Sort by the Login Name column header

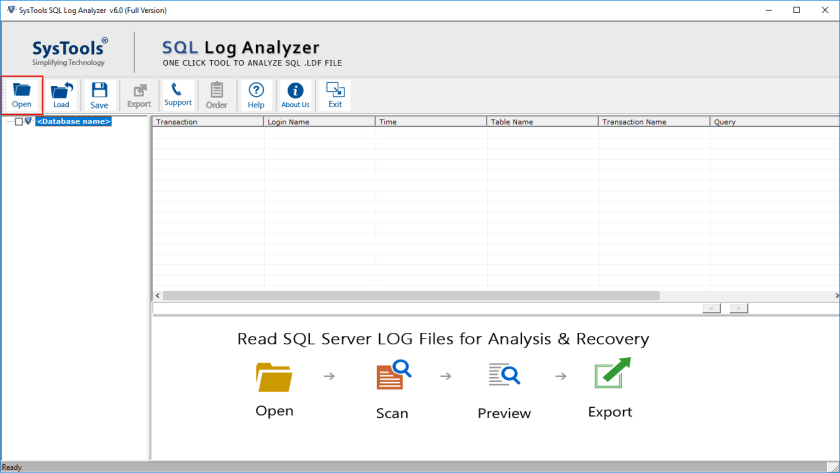[x=319, y=122]
